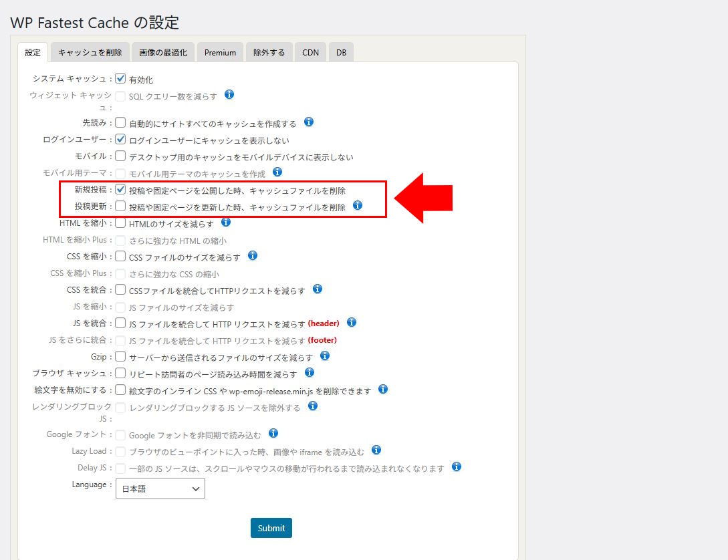Viewport: 728px width, 560px height.
Task: Open the DB tab
Action: [x=341, y=52]
